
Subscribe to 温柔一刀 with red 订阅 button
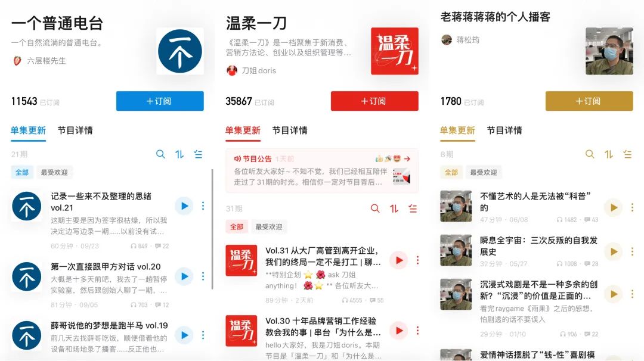pos(374,101)
